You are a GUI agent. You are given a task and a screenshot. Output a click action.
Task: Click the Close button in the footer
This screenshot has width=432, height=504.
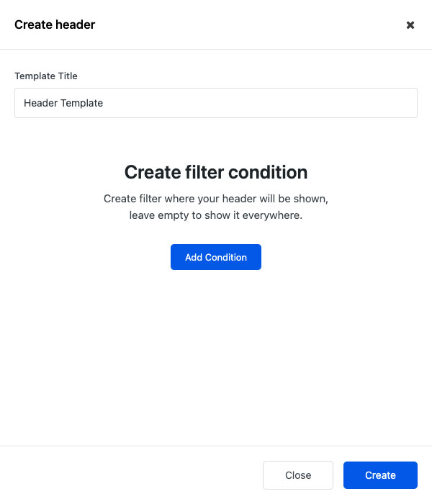298,475
